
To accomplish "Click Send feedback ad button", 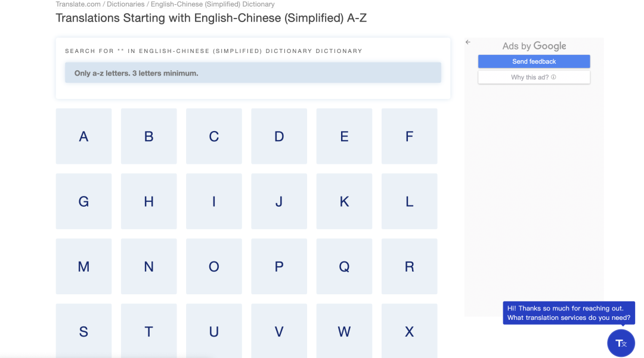I will click(534, 61).
